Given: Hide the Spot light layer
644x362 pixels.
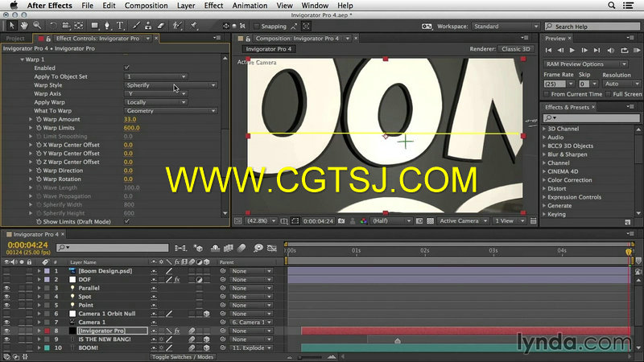Looking at the screenshot, I should (6, 297).
